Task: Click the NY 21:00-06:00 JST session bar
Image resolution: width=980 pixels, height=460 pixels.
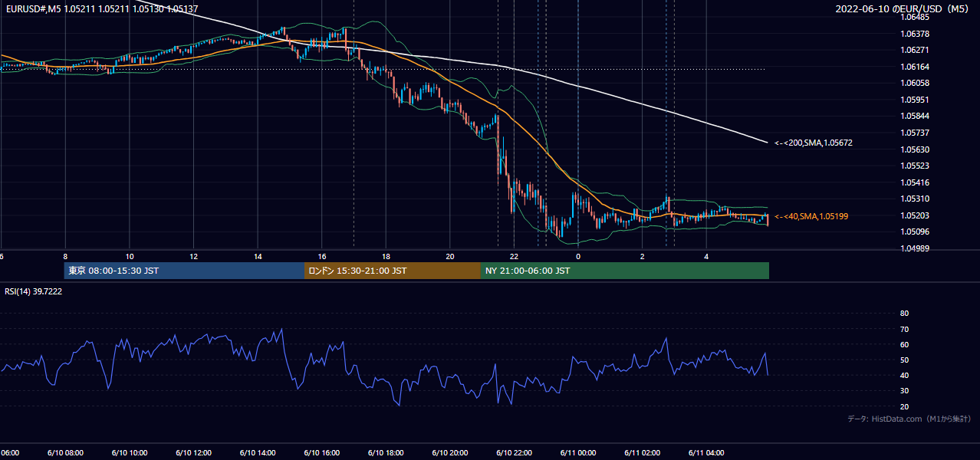Action: pos(625,271)
